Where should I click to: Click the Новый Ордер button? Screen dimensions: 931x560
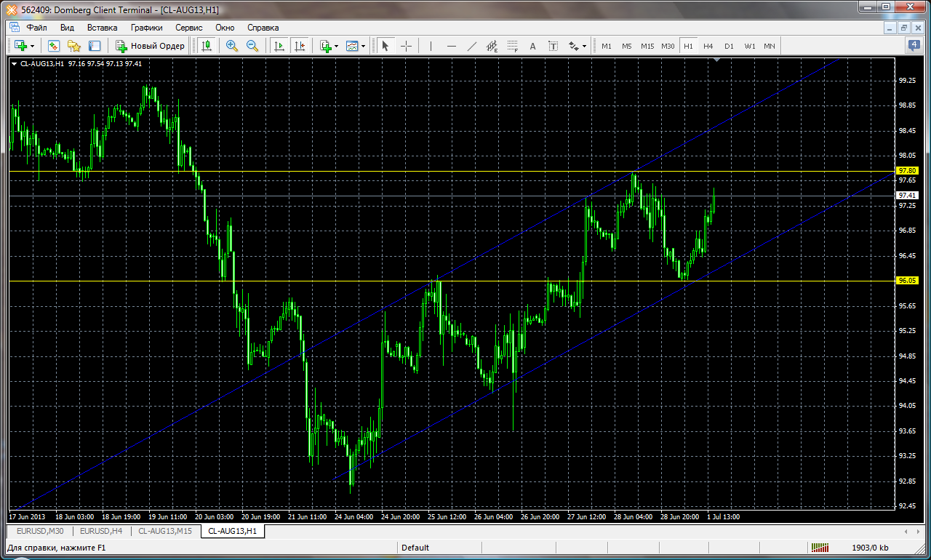(151, 46)
